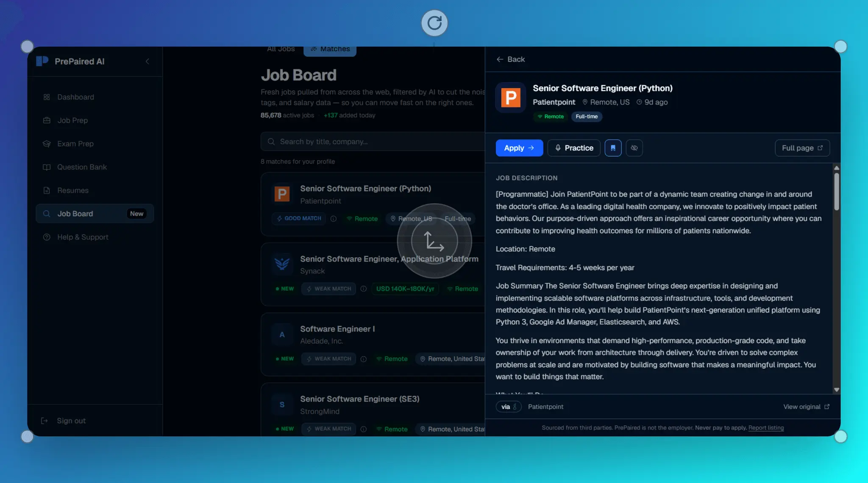Image resolution: width=868 pixels, height=483 pixels.
Task: Click the info icon next to GOOD MATCH
Action: tap(334, 219)
